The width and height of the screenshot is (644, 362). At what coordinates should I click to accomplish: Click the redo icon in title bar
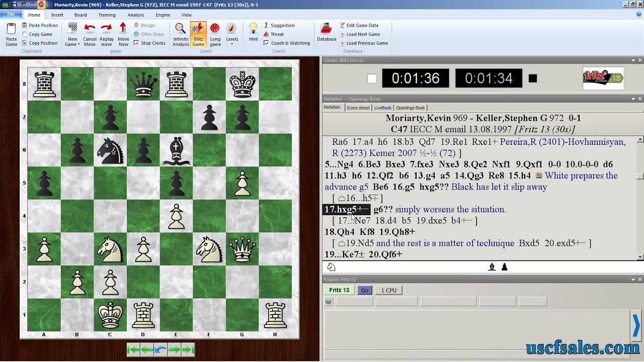tap(31, 5)
